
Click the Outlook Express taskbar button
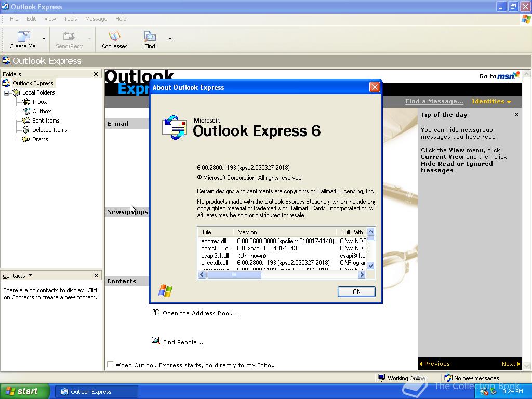96,392
